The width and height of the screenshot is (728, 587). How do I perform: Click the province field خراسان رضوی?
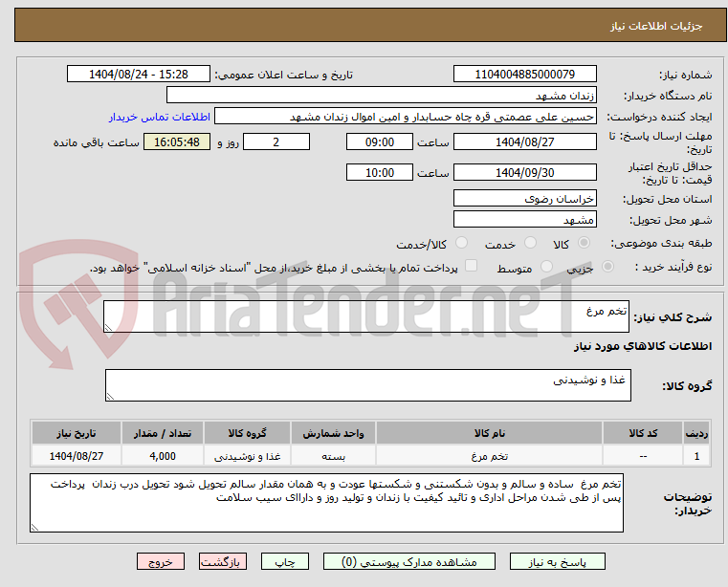[x=524, y=198]
